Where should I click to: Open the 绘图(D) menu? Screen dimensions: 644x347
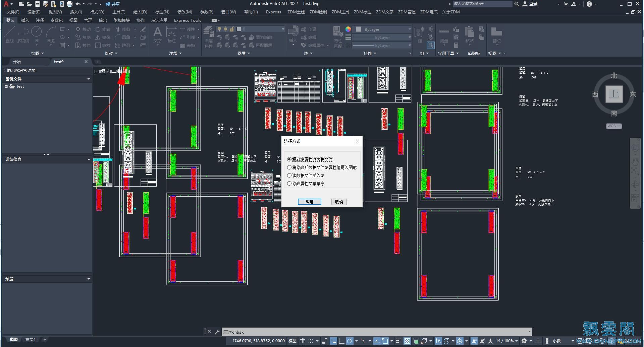pyautogui.click(x=140, y=12)
